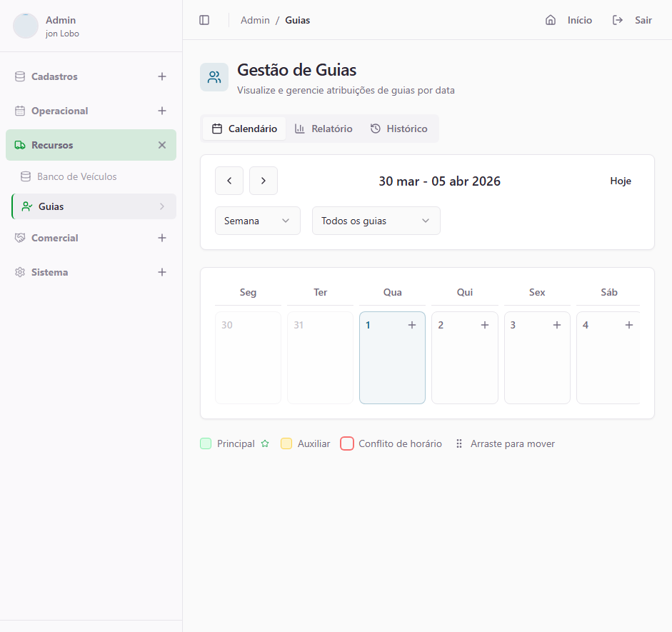The width and height of the screenshot is (672, 632).
Task: Click the Gestão de Guias people icon
Action: pyautogui.click(x=214, y=77)
